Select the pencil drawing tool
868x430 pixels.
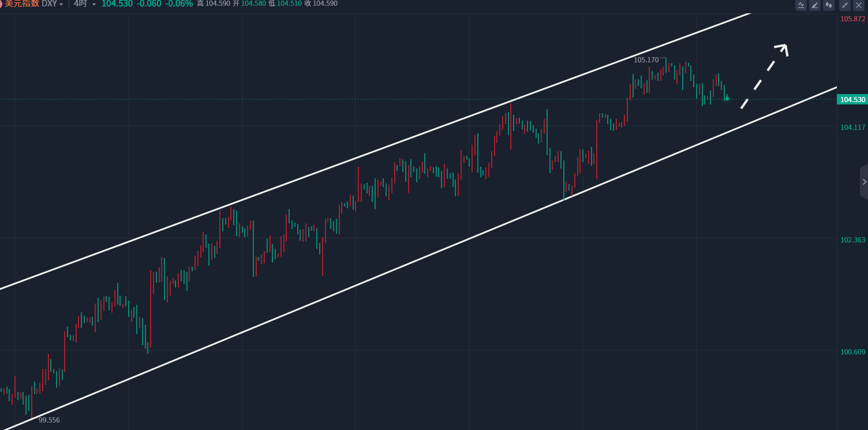coord(815,5)
